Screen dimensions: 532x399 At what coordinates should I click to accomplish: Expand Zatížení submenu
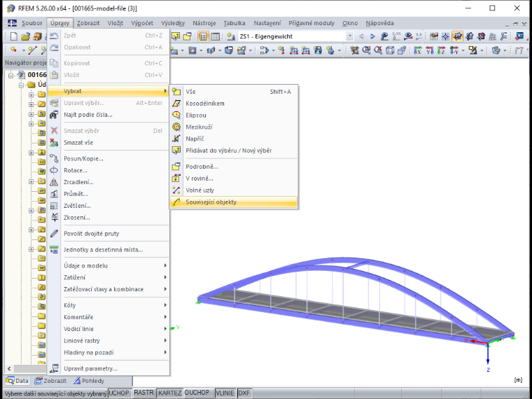108,277
